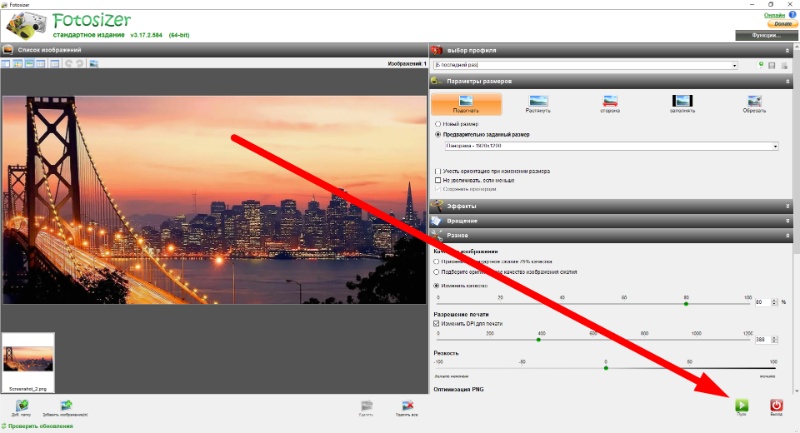
Task: Click the image quality slider handle
Action: (x=686, y=304)
